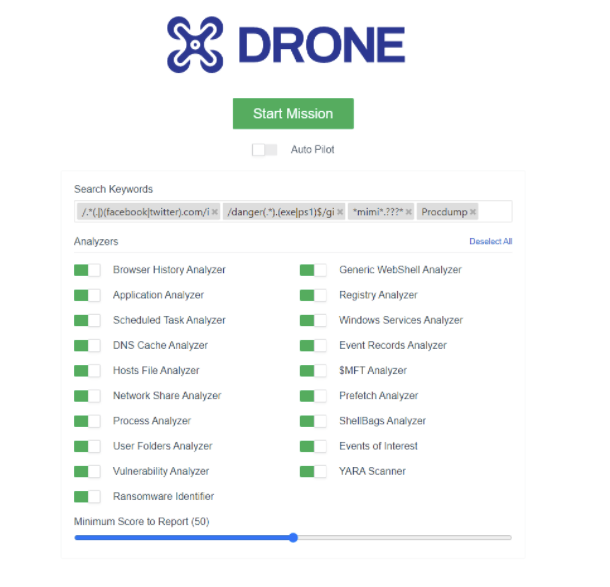This screenshot has width=610, height=587.
Task: Click the *mimi*.???* keyword text
Action: (x=378, y=212)
